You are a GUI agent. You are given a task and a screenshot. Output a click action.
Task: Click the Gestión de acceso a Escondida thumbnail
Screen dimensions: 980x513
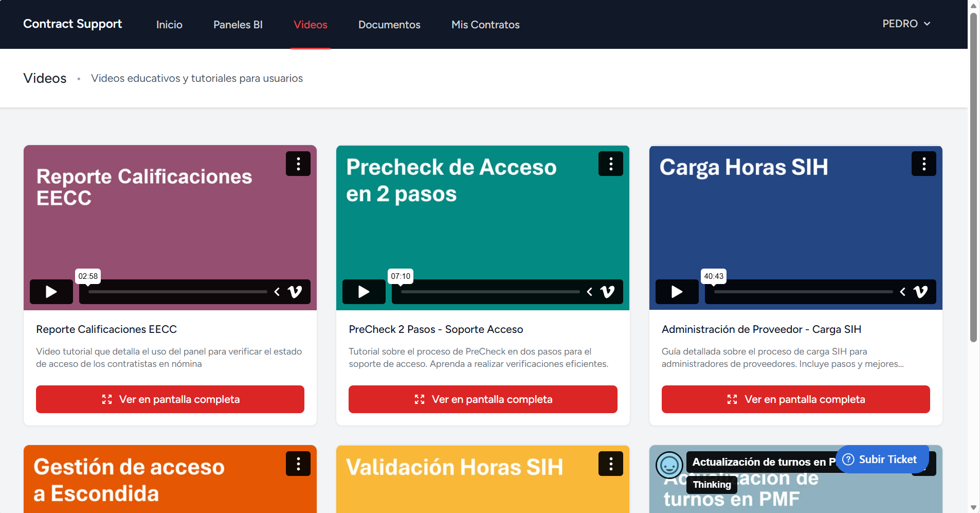click(x=170, y=479)
